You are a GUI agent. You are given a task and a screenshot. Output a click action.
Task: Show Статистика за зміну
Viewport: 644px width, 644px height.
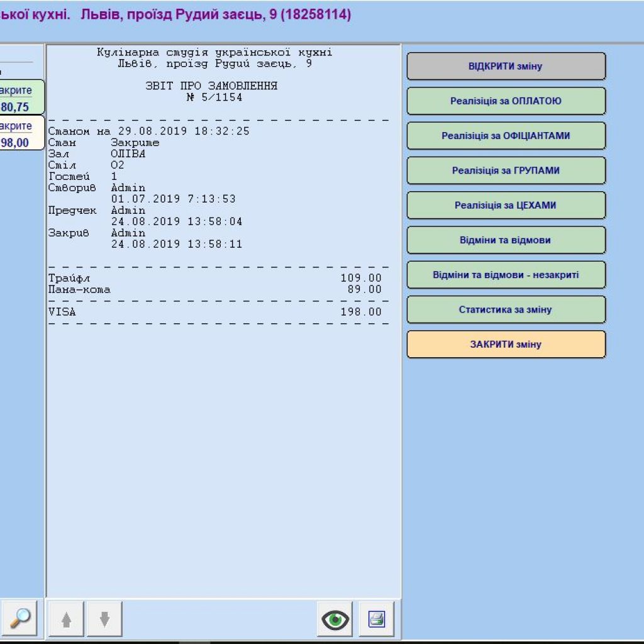[x=506, y=309]
